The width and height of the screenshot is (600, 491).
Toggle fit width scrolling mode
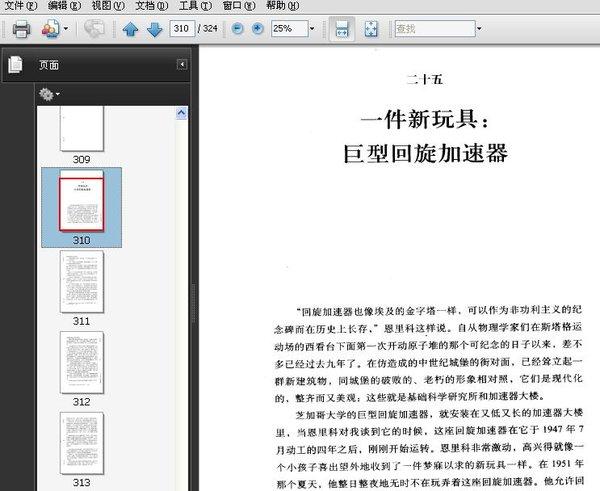pyautogui.click(x=342, y=29)
